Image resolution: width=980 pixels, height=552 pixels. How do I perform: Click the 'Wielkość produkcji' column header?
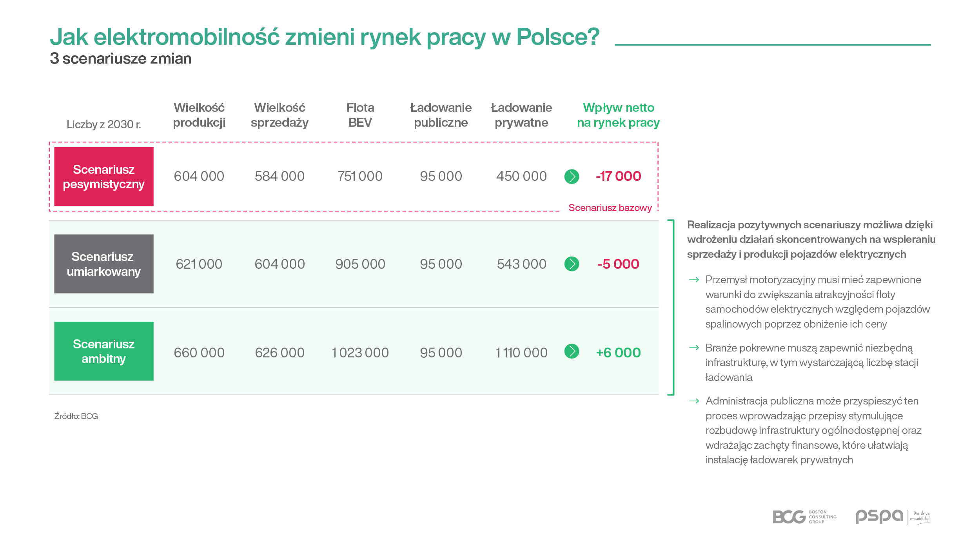click(199, 115)
